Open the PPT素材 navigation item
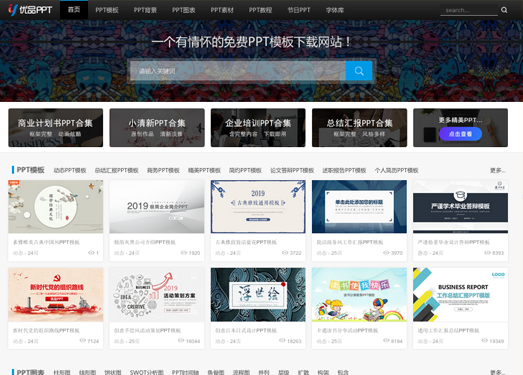This screenshot has height=375, width=523. coord(222,10)
